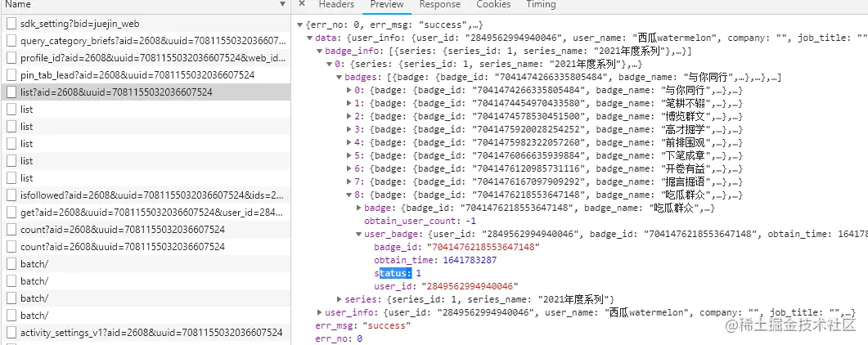Screen dimensions: 868x345
Task: Expand badge item 6 开卷有益
Action: (349, 168)
